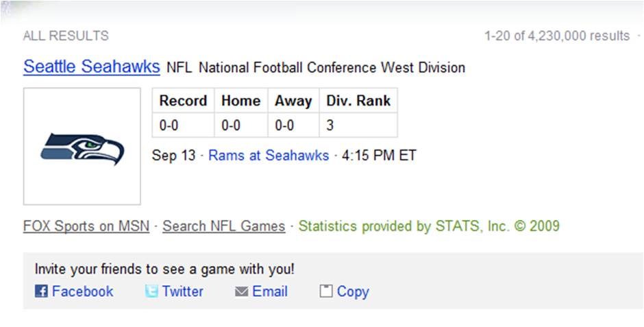
Task: Click the Div. Rank column header
Action: pyautogui.click(x=358, y=101)
